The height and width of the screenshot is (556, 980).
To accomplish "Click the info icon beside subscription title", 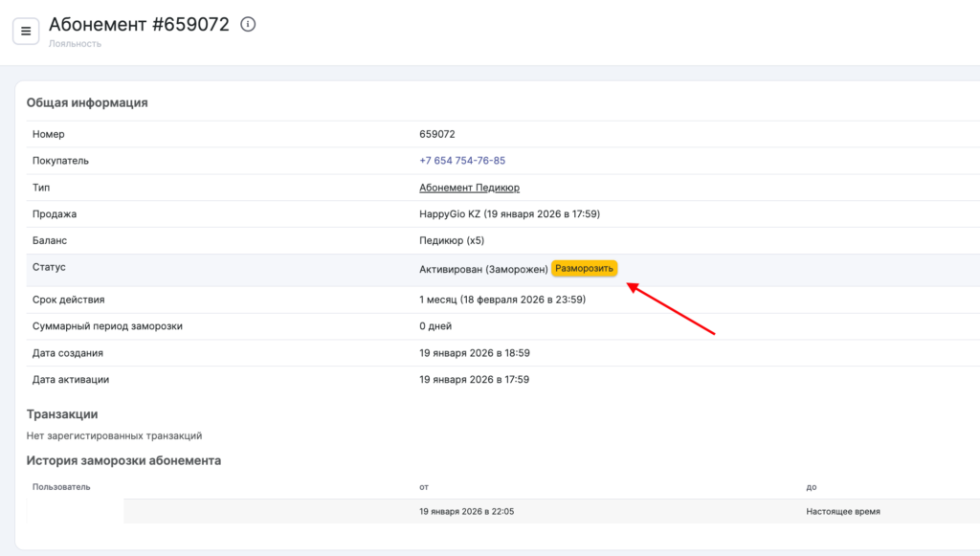I will click(248, 25).
